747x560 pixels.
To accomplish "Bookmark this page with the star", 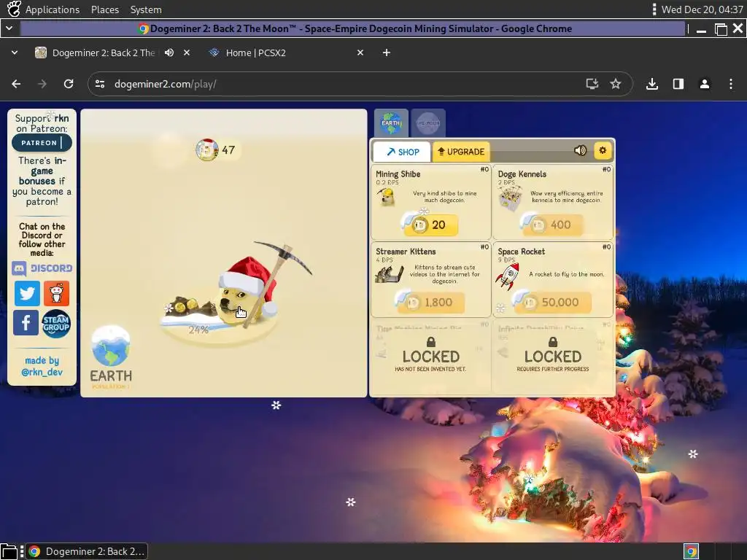I will [x=616, y=85].
